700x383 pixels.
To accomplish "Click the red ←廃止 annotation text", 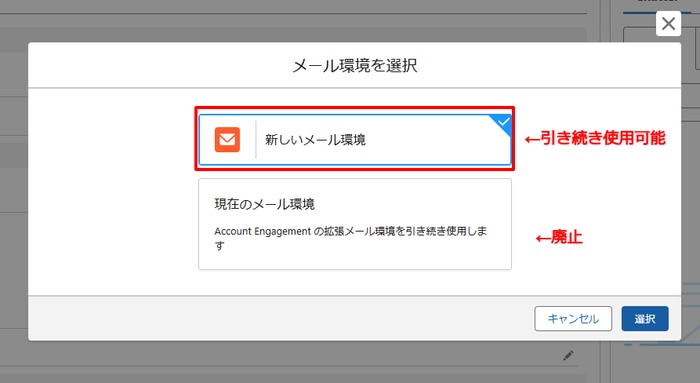I will [x=559, y=237].
